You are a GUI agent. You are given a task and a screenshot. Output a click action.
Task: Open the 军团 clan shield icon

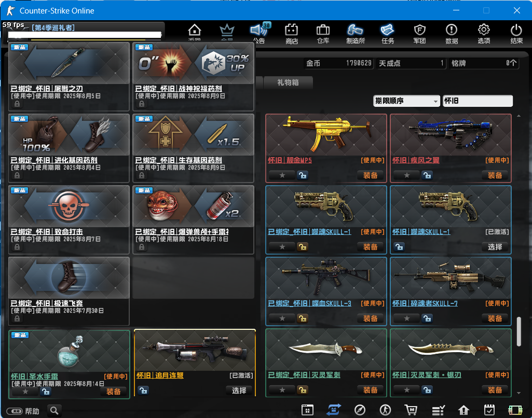(x=420, y=34)
